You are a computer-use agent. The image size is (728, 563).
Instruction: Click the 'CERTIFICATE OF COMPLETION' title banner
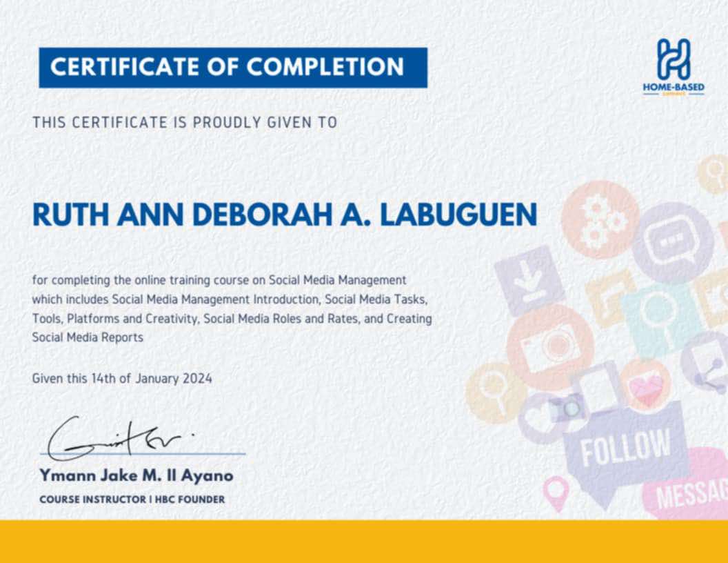click(233, 68)
